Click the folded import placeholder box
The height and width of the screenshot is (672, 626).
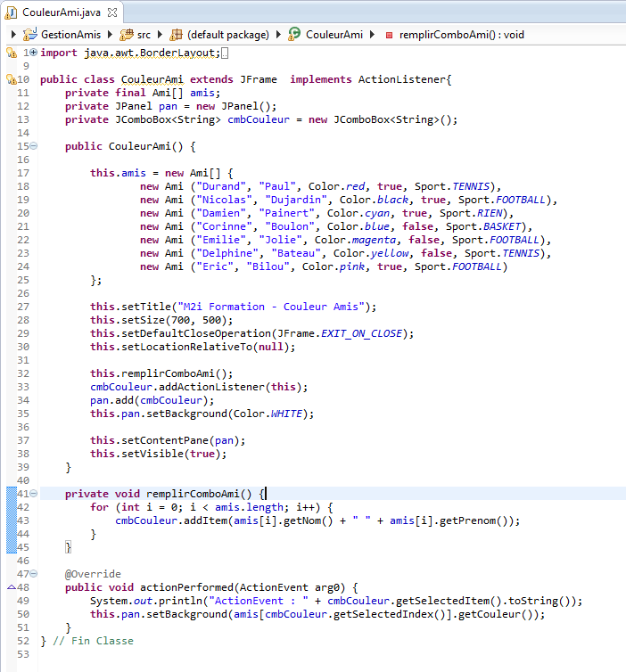[223, 53]
